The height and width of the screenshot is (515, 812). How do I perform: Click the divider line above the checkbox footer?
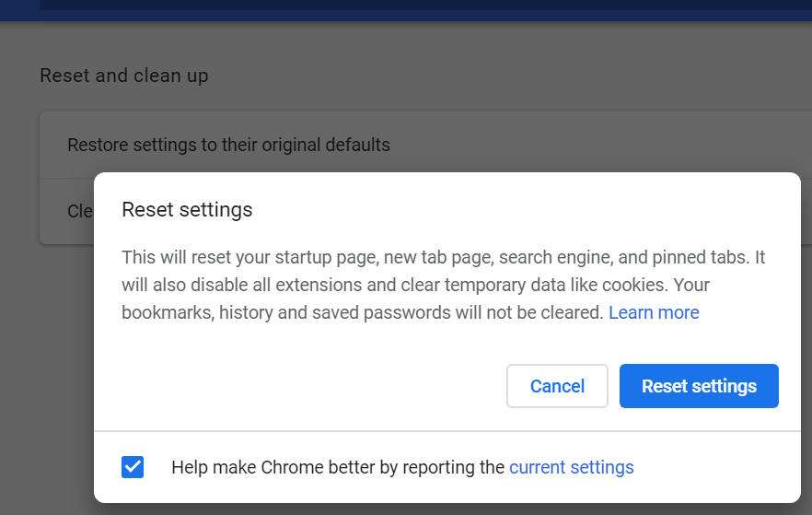coord(447,431)
